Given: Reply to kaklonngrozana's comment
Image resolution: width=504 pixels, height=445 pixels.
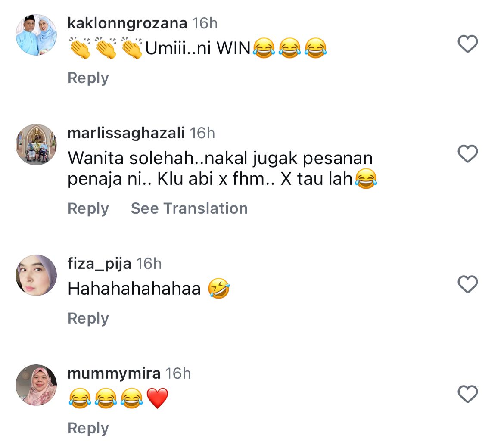Looking at the screenshot, I should point(88,78).
